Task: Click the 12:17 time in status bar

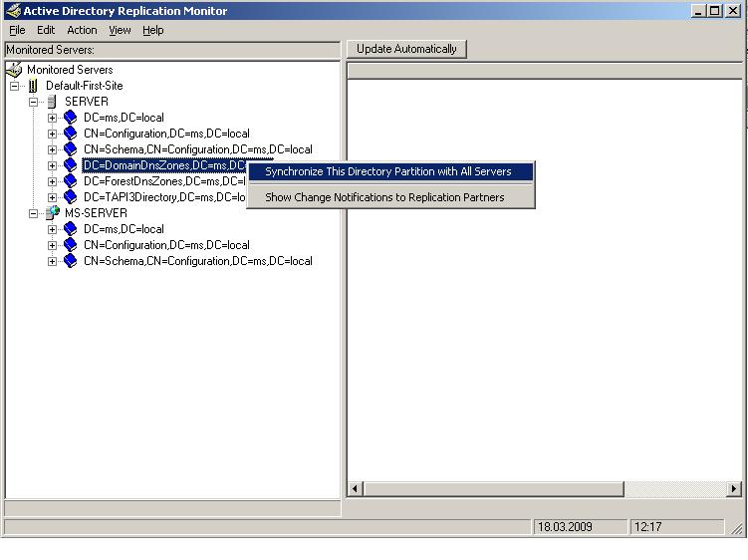Action: (x=647, y=527)
